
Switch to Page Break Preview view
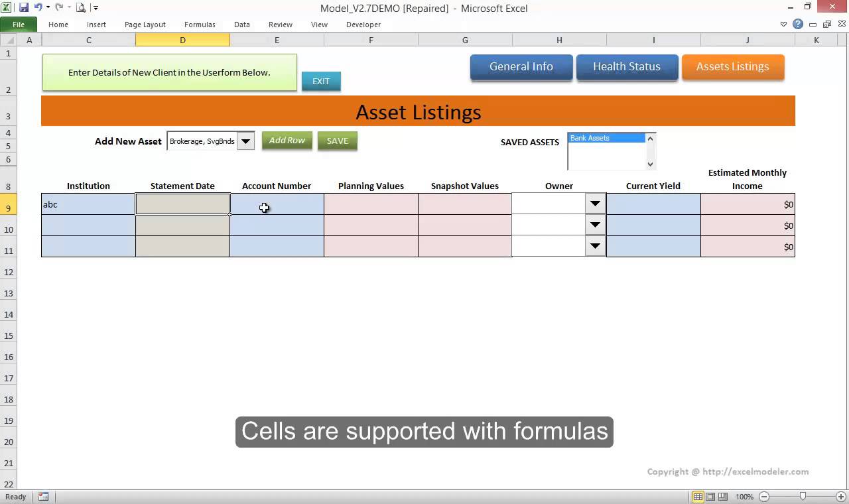click(723, 497)
